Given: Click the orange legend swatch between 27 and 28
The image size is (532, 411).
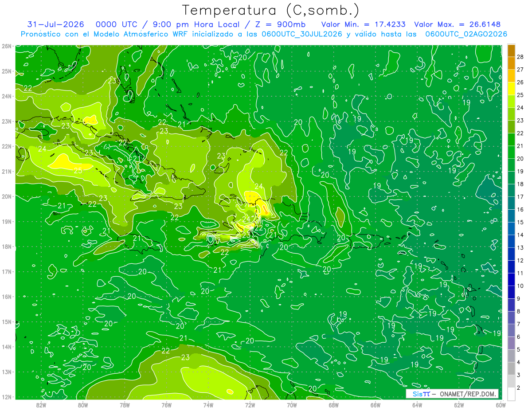Looking at the screenshot, I should pos(511,63).
